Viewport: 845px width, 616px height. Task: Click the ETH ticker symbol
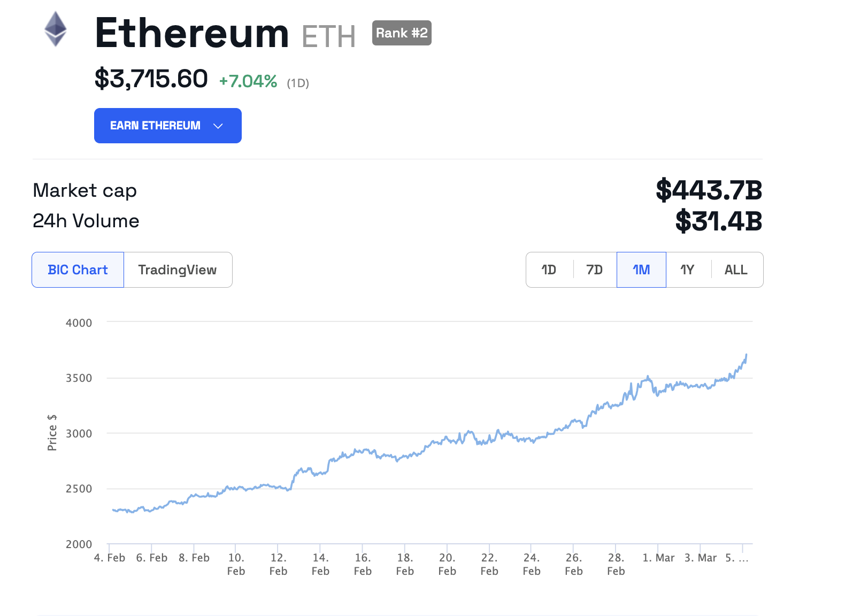click(328, 36)
